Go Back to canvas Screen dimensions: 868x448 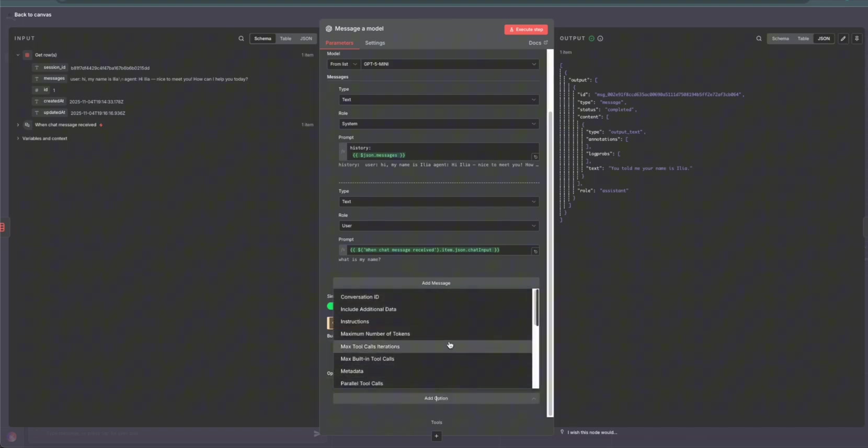tap(32, 15)
